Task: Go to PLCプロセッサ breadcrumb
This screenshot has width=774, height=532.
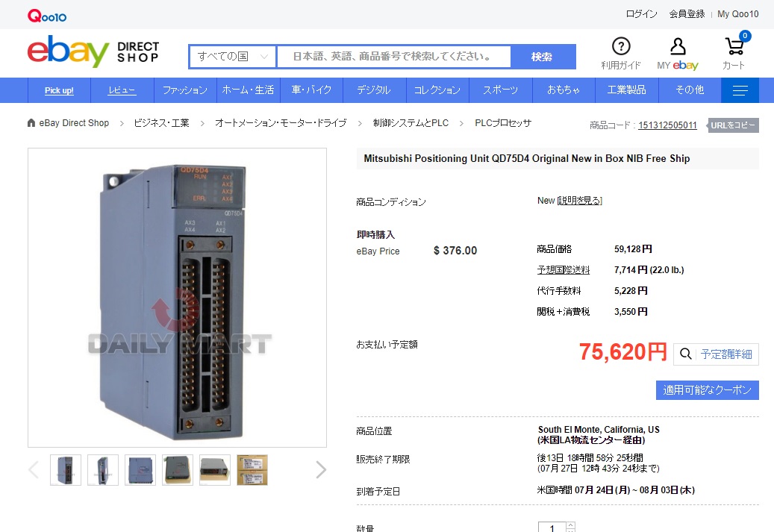Action: (503, 123)
